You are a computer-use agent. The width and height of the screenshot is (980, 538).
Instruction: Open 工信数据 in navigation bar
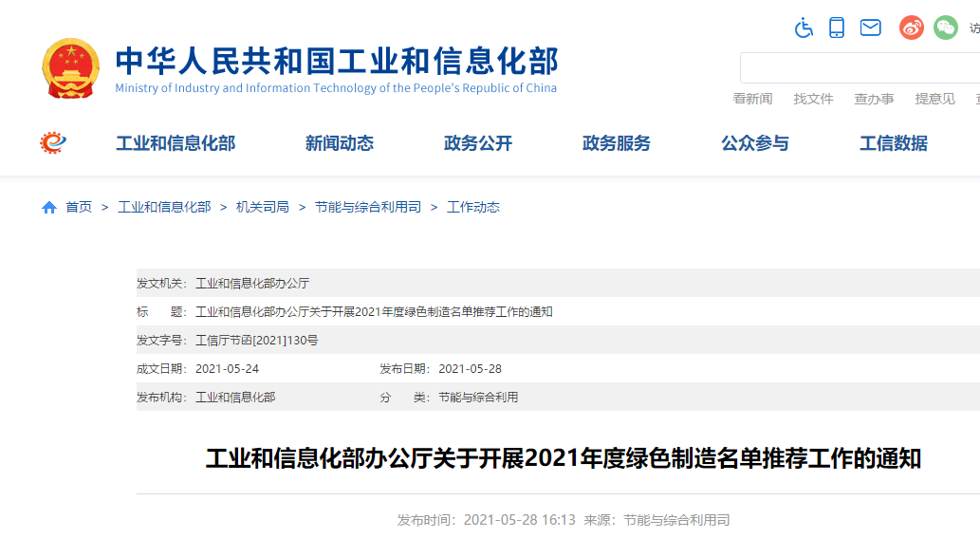[894, 143]
